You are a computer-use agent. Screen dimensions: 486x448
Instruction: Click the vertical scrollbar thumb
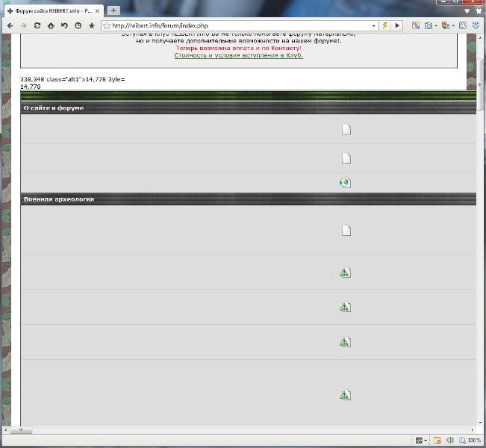(x=481, y=84)
